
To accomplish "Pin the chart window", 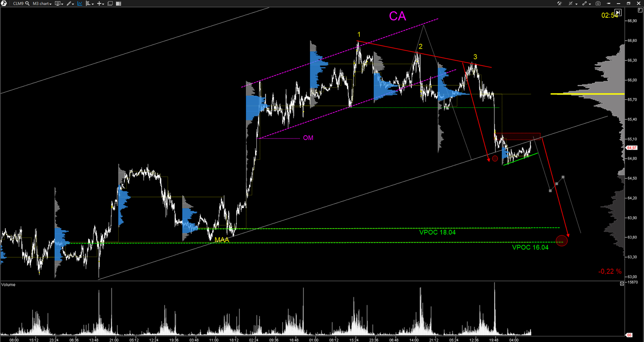I will click(x=609, y=3).
